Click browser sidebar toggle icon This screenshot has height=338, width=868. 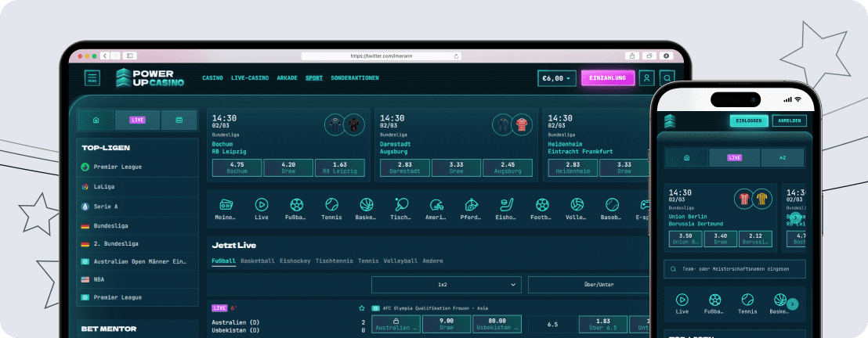pos(129,56)
